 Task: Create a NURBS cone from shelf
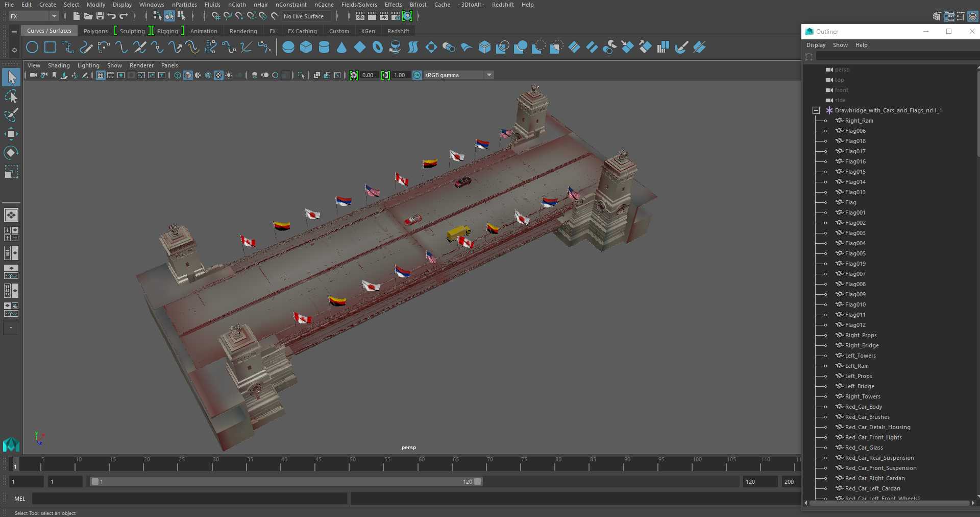[x=342, y=48]
